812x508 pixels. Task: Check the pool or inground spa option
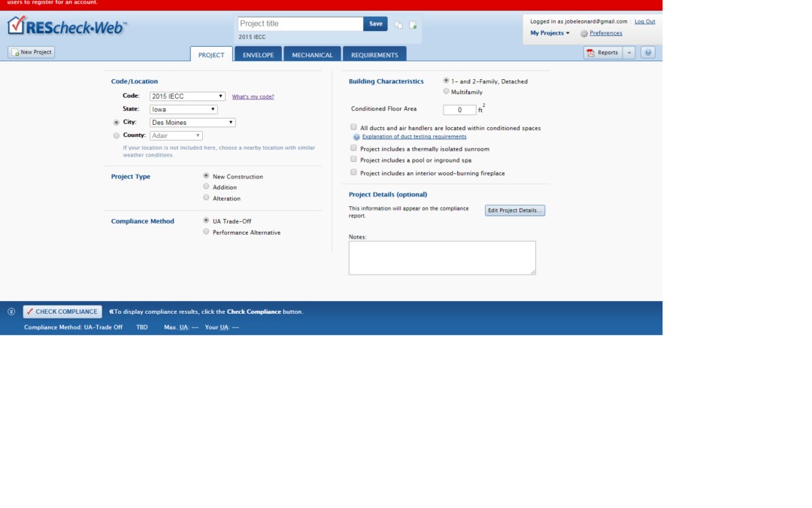point(354,160)
